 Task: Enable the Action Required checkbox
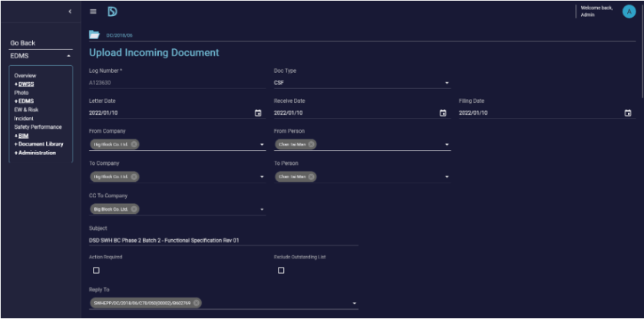(x=96, y=271)
